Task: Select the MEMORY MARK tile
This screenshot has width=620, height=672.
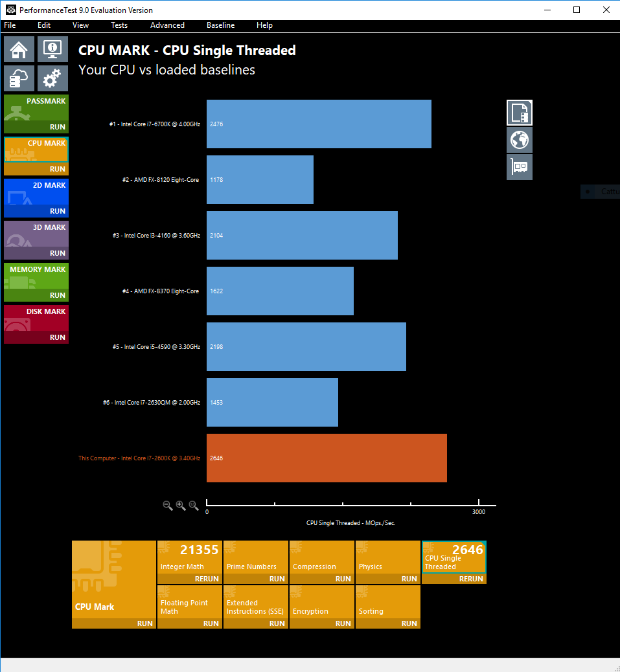Action: pyautogui.click(x=36, y=276)
